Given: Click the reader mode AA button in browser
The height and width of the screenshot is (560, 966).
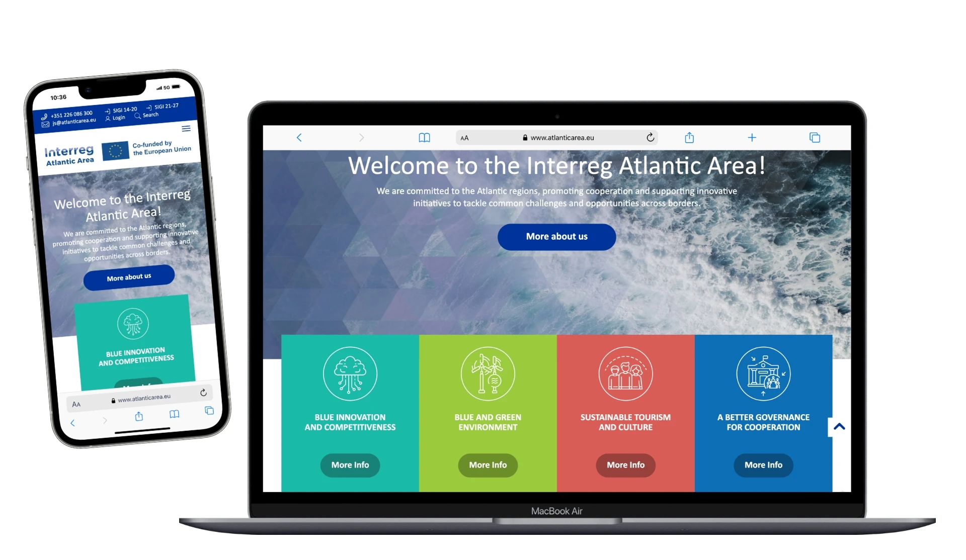Looking at the screenshot, I should click(465, 137).
